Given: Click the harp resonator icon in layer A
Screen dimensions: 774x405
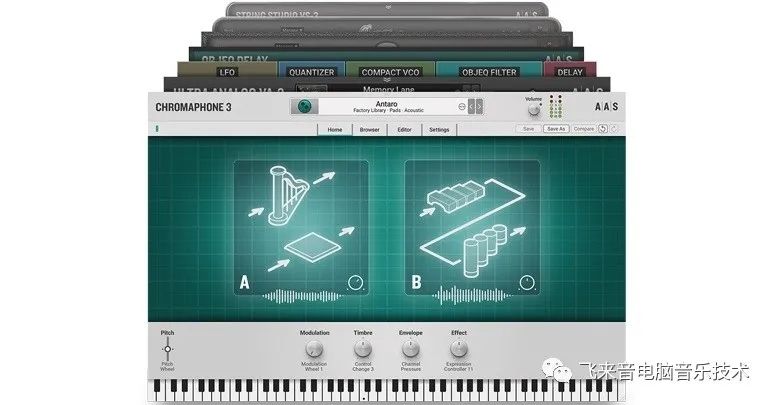Looking at the screenshot, I should coord(287,196).
